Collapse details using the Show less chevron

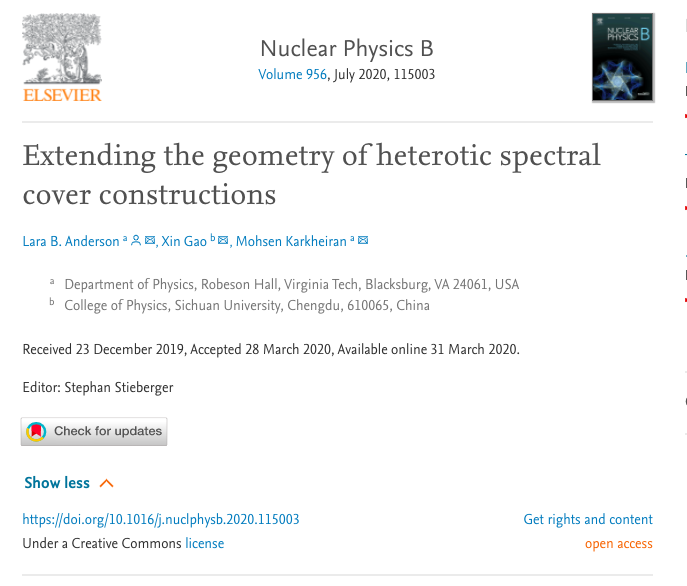[107, 483]
